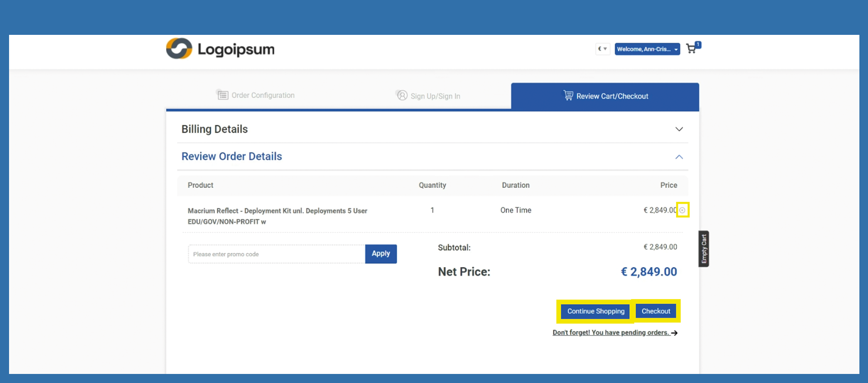The height and width of the screenshot is (383, 868).
Task: Open the pending orders reminder link
Action: click(610, 333)
